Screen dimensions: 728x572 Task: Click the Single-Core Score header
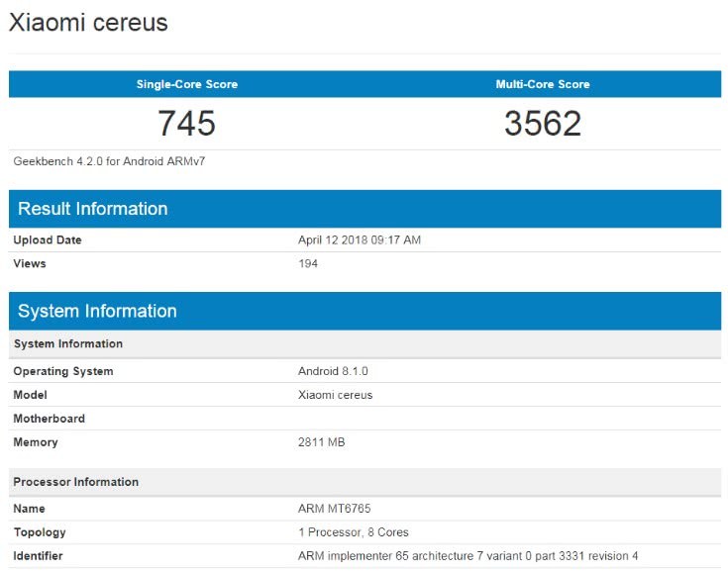coord(186,84)
